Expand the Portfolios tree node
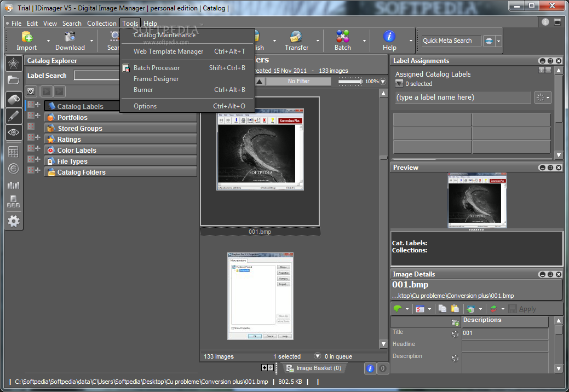The image size is (569, 392). pos(38,116)
